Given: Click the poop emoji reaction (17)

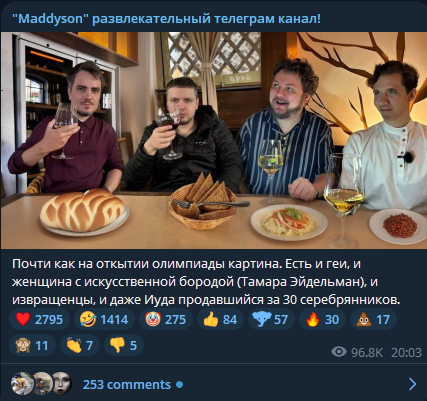Looking at the screenshot, I should pos(373,319).
